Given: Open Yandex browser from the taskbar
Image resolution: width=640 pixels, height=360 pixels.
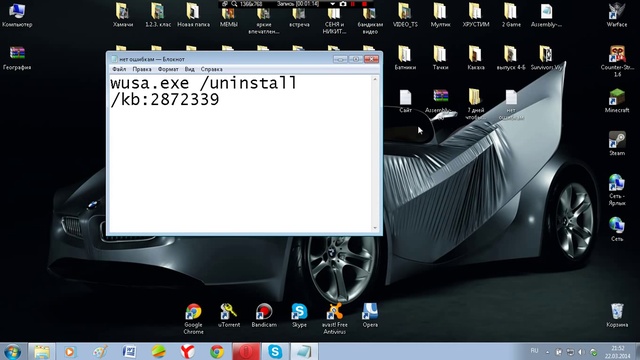Looking at the screenshot, I should 187,351.
